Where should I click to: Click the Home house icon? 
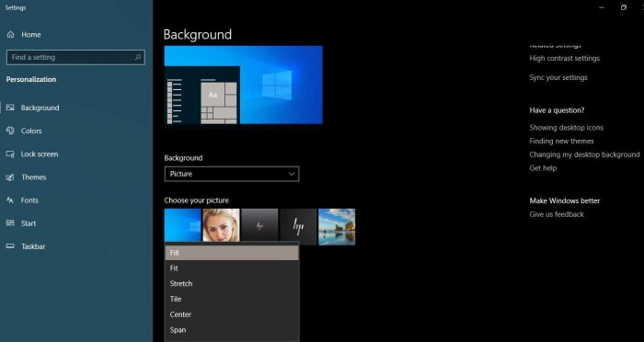click(11, 35)
